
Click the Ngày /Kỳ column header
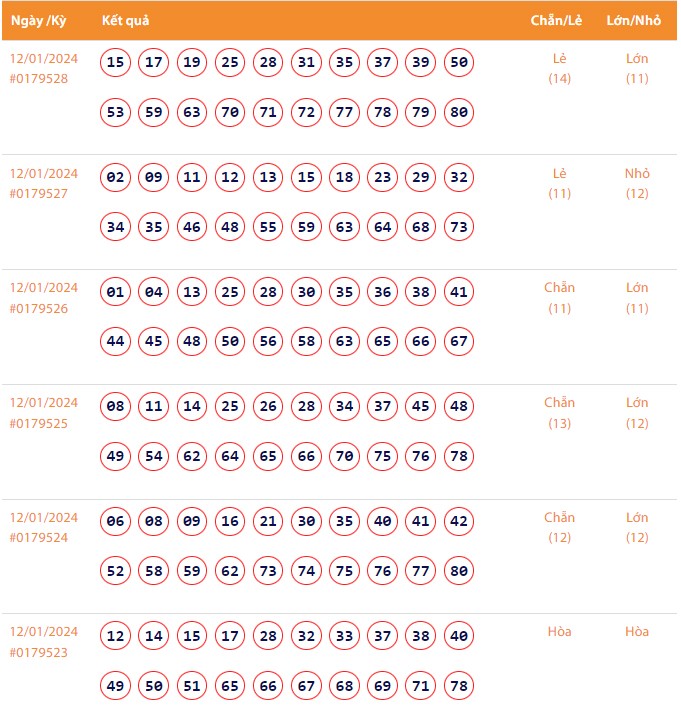[39, 21]
